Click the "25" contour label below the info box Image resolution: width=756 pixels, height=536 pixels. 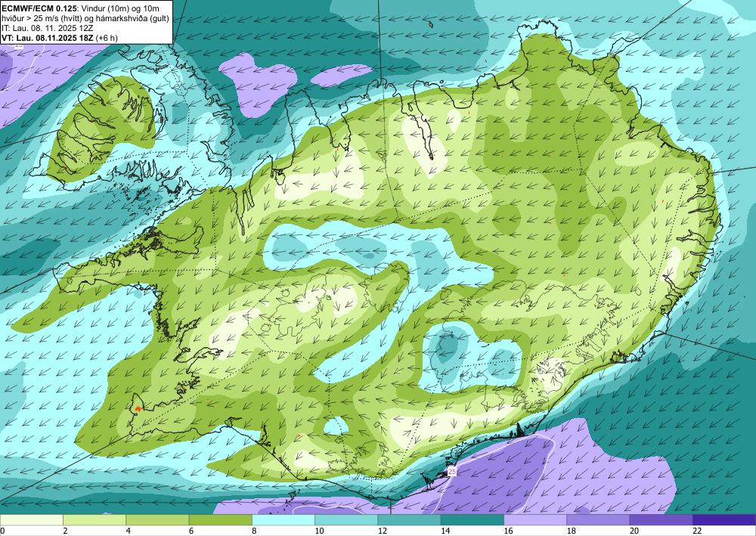tap(18, 45)
